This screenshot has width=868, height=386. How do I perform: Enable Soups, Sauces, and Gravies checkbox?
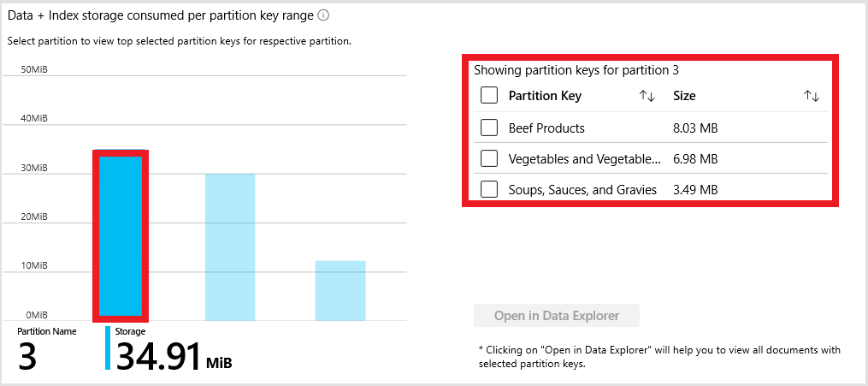tap(489, 189)
